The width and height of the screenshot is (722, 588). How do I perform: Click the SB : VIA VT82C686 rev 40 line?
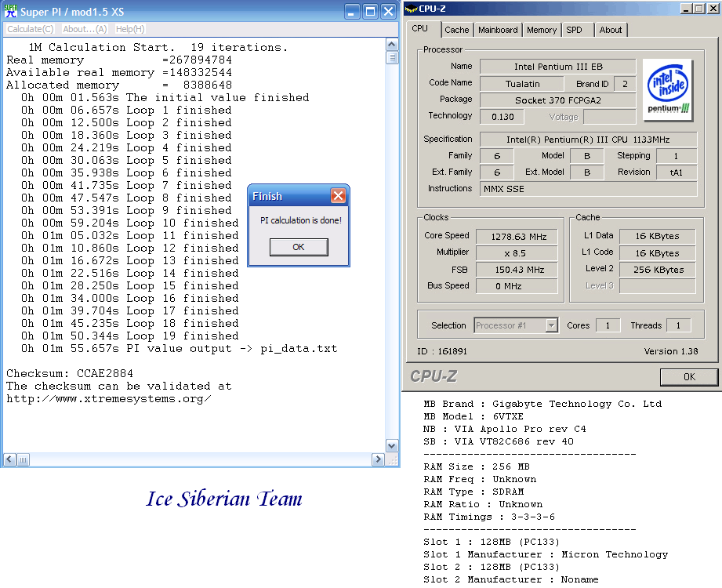[x=499, y=441]
